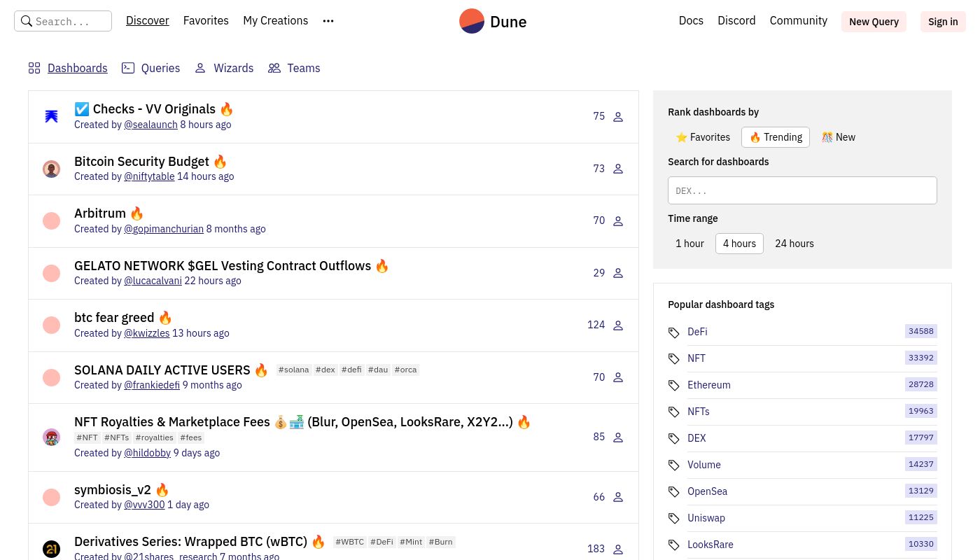Set time range to 24 hours
This screenshot has width=980, height=560.
click(794, 244)
